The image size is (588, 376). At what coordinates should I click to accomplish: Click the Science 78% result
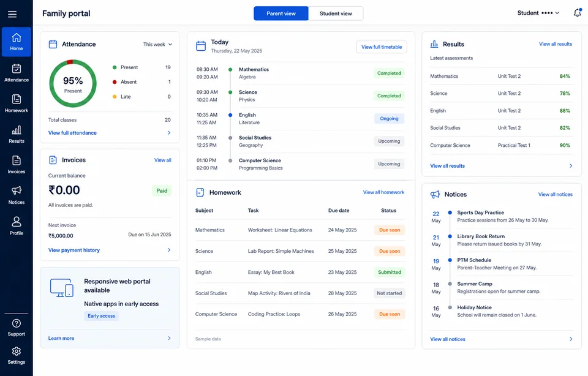tap(565, 93)
